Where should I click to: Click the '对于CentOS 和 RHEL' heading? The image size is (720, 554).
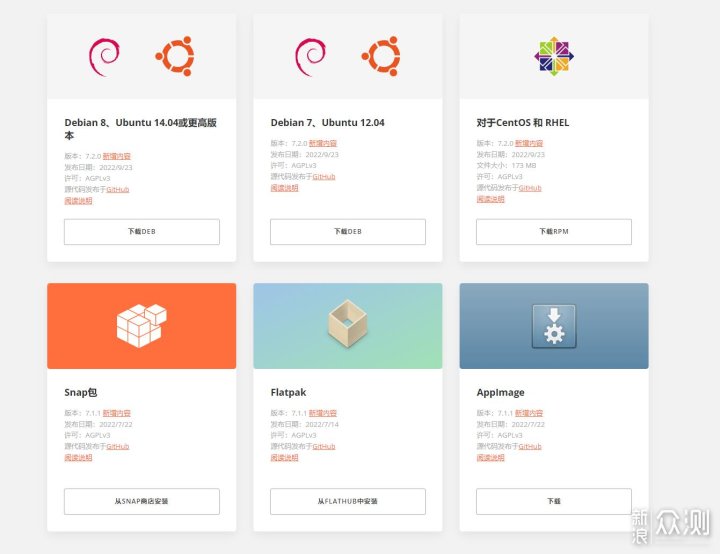(x=523, y=123)
